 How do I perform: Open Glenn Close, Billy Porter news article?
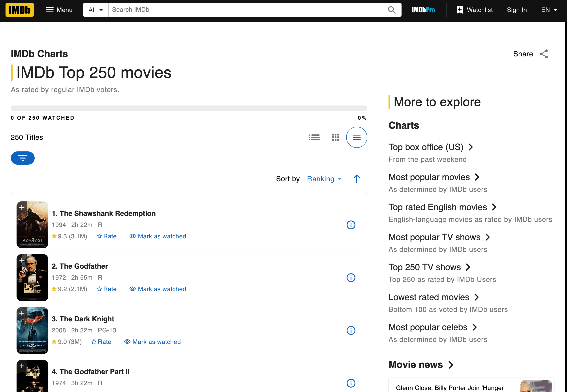click(450, 388)
